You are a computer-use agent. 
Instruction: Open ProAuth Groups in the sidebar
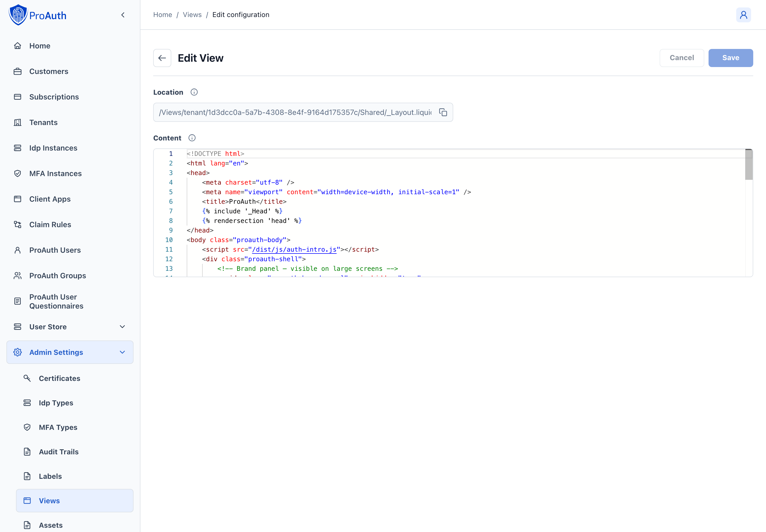click(70, 276)
